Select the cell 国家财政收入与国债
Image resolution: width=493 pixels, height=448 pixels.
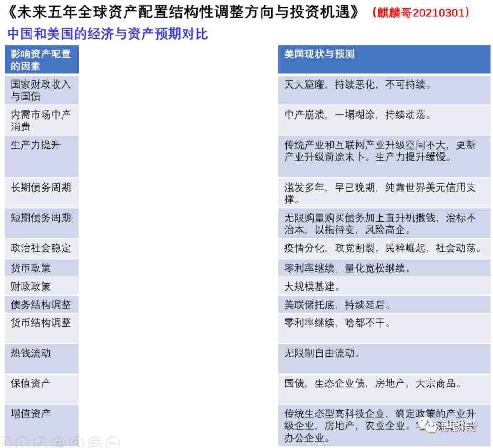[42, 90]
